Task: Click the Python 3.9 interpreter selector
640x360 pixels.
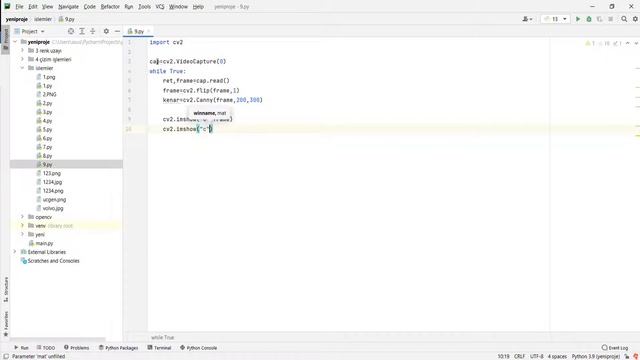Action: tap(596, 356)
